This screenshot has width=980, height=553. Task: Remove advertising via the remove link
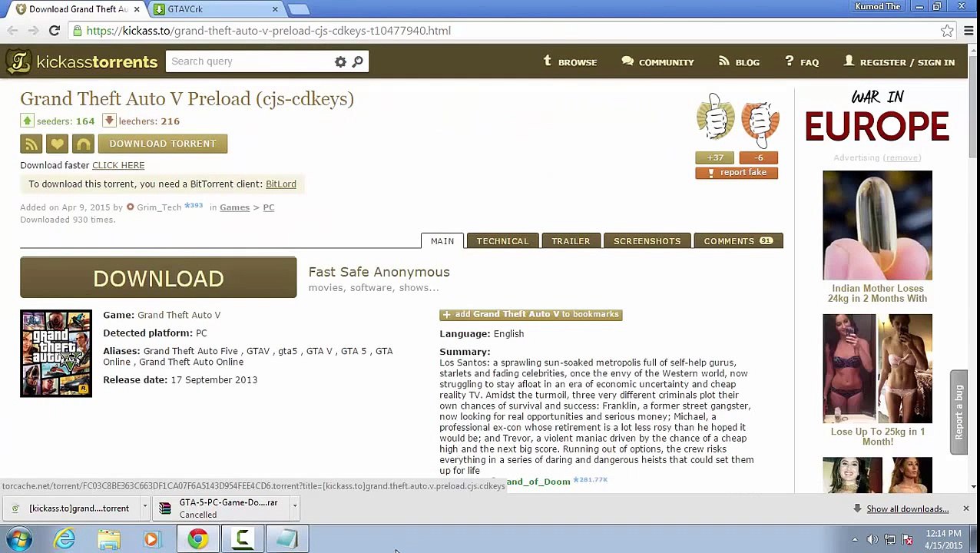click(902, 157)
